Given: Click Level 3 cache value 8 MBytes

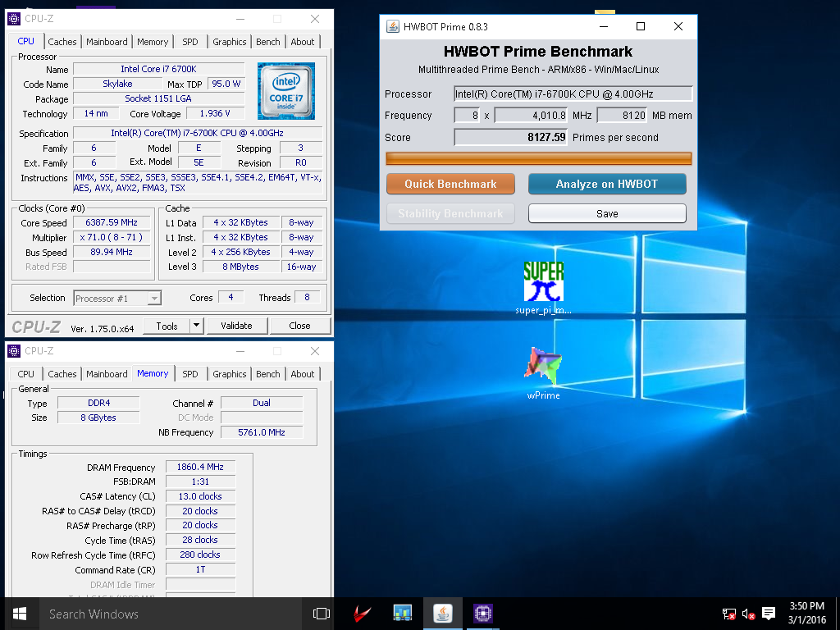Looking at the screenshot, I should tap(240, 267).
